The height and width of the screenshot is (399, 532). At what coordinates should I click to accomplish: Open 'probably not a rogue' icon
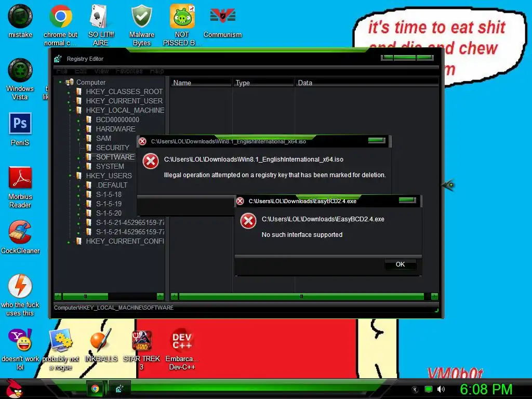tap(60, 349)
